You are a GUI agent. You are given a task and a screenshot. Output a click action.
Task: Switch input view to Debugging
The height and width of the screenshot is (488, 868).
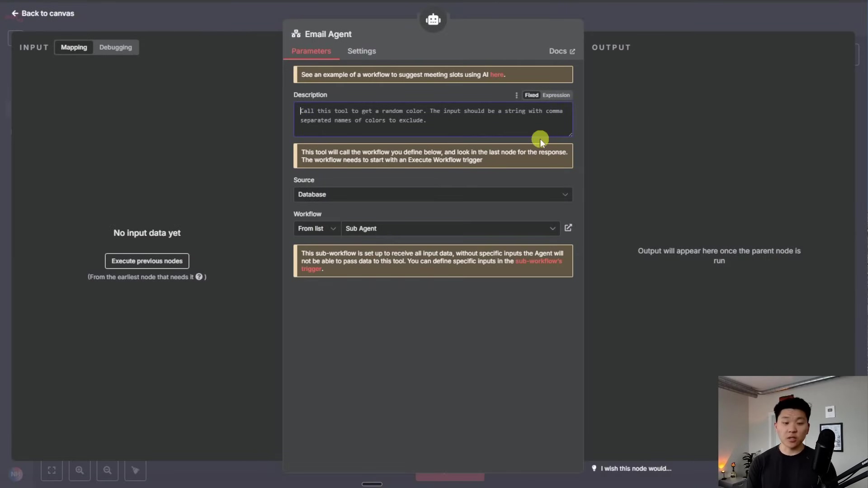115,47
